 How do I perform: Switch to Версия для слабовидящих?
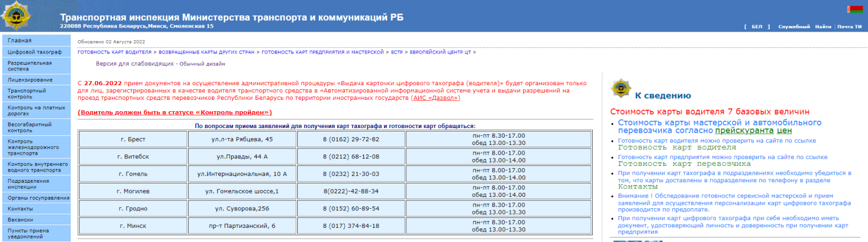pos(135,64)
